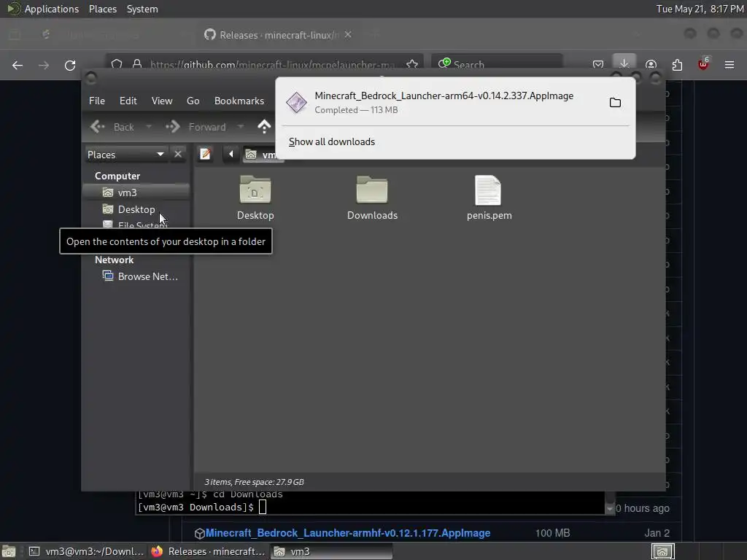Open the View menu
747x560 pixels.
pos(162,101)
